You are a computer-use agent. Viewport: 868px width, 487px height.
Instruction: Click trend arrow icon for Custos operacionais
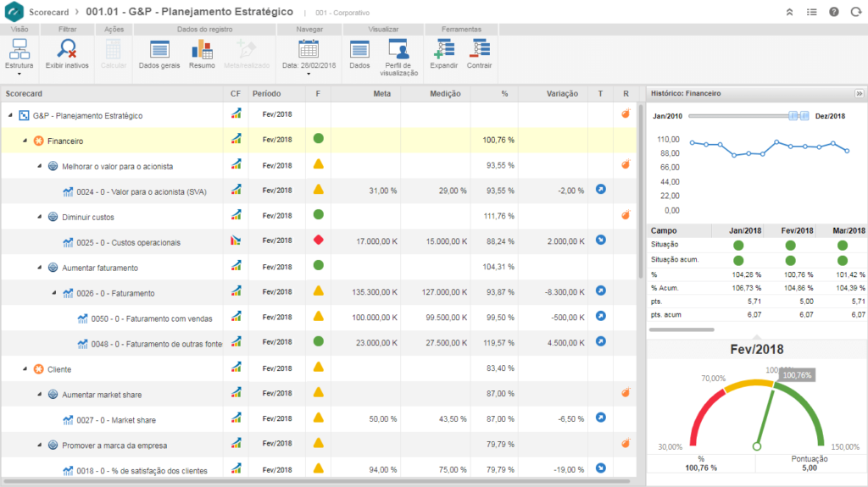click(601, 241)
